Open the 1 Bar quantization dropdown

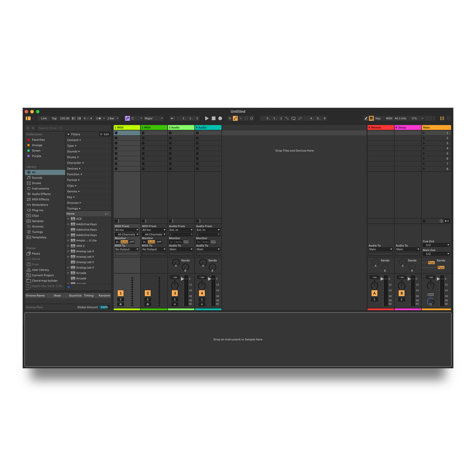(113, 118)
